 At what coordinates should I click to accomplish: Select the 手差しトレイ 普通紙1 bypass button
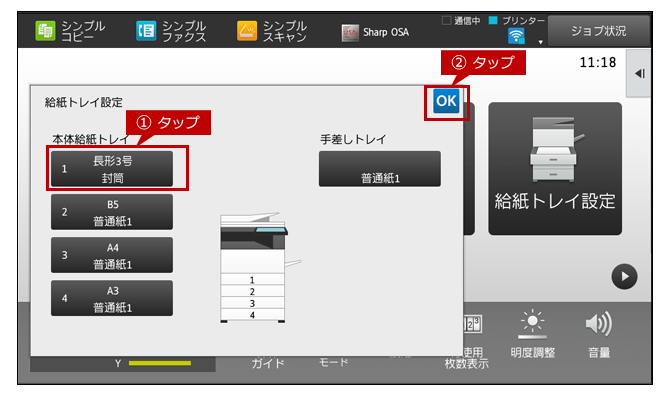tap(380, 168)
